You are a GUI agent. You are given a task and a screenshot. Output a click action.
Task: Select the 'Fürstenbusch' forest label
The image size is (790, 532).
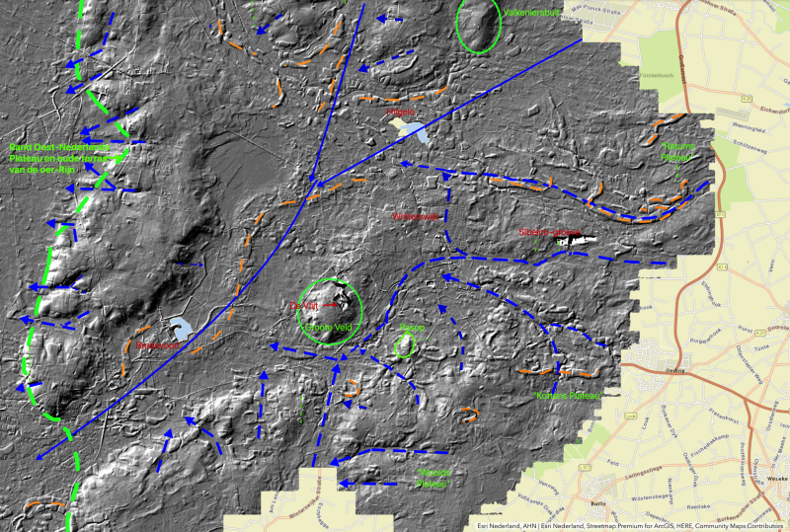tap(657, 76)
